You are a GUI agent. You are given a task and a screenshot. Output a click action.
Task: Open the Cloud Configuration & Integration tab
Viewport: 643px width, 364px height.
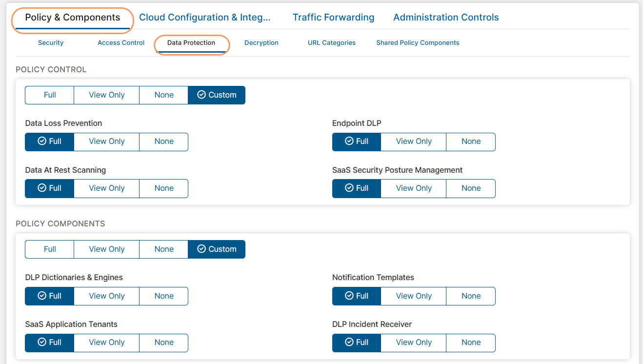click(x=204, y=18)
